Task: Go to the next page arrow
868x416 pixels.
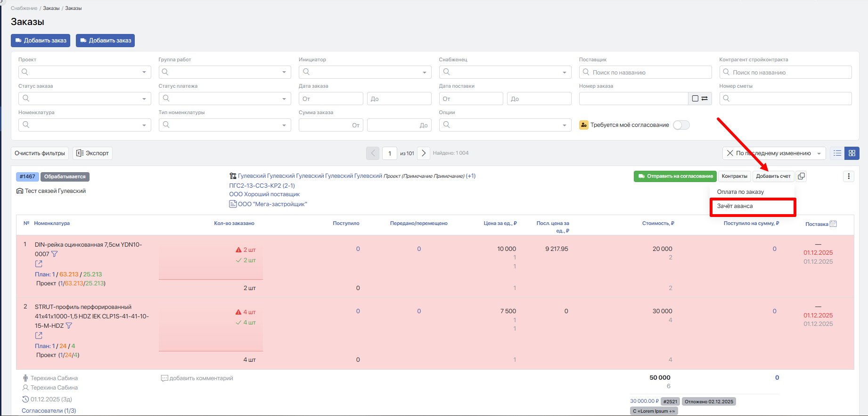Action: click(424, 153)
